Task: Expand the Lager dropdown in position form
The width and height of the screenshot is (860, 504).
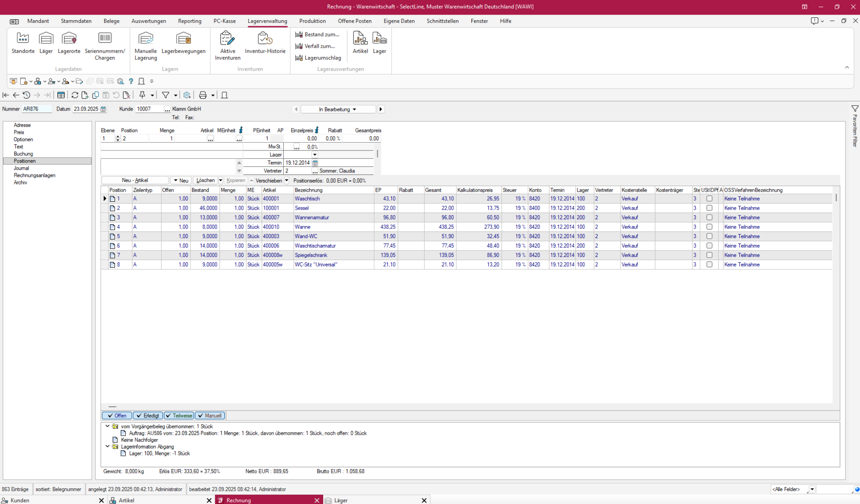Action: click(315, 155)
